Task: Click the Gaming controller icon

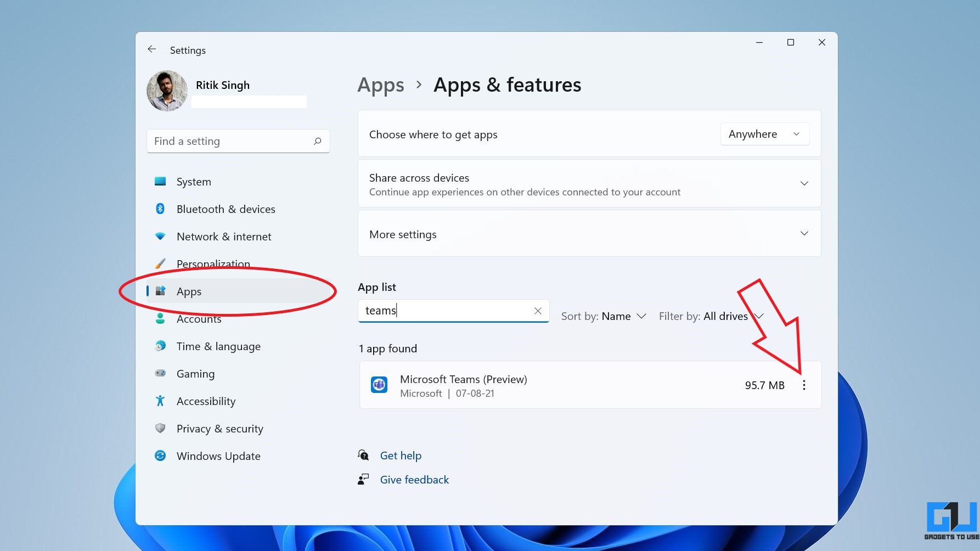Action: pos(160,373)
